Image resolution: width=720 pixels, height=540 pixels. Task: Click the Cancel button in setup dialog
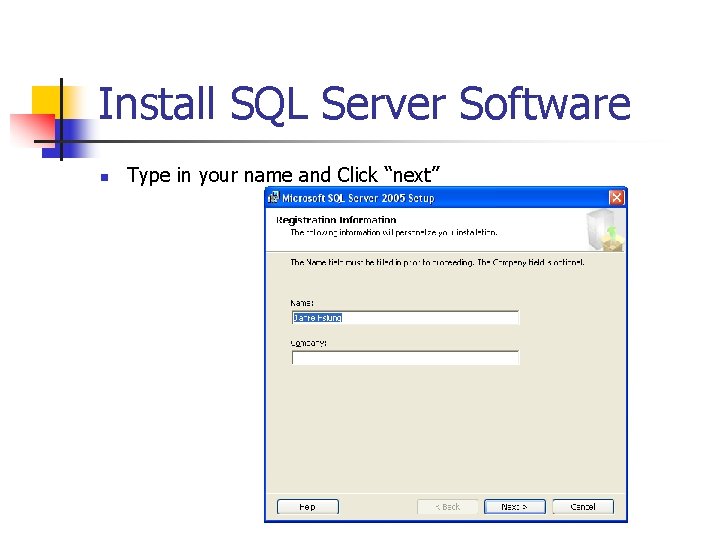(583, 506)
